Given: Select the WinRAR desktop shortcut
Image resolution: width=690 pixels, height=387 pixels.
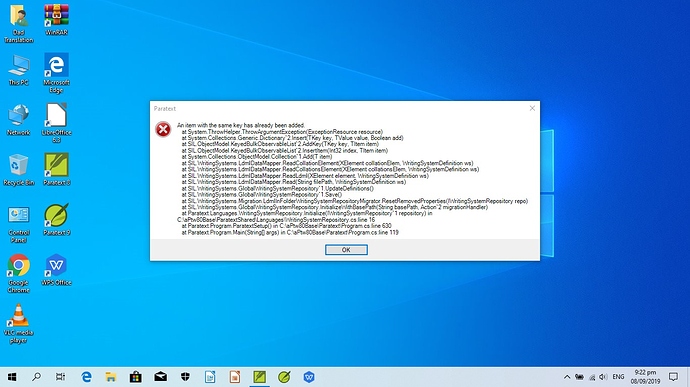Looking at the screenshot, I should [56, 20].
